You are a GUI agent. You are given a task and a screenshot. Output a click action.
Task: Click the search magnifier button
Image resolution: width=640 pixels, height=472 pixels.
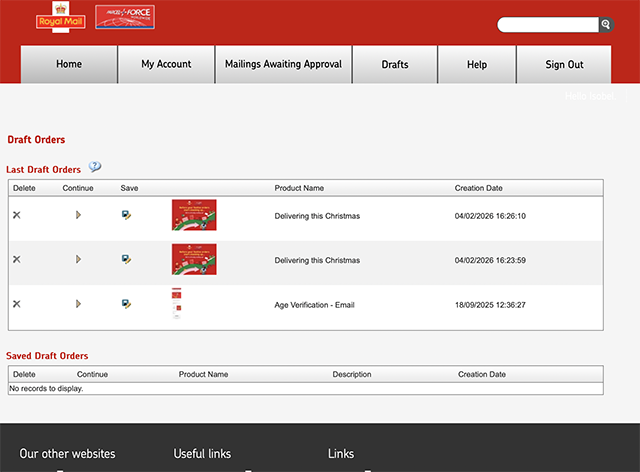[x=605, y=25]
